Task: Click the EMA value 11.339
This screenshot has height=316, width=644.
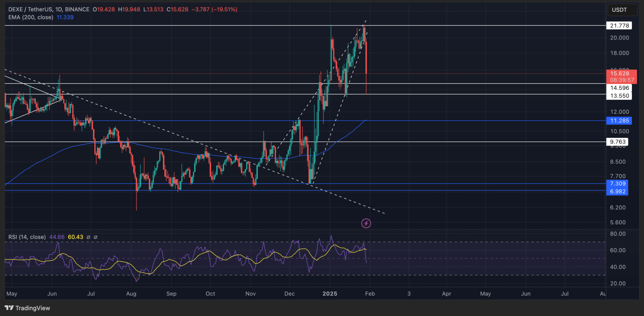Action: click(x=65, y=17)
